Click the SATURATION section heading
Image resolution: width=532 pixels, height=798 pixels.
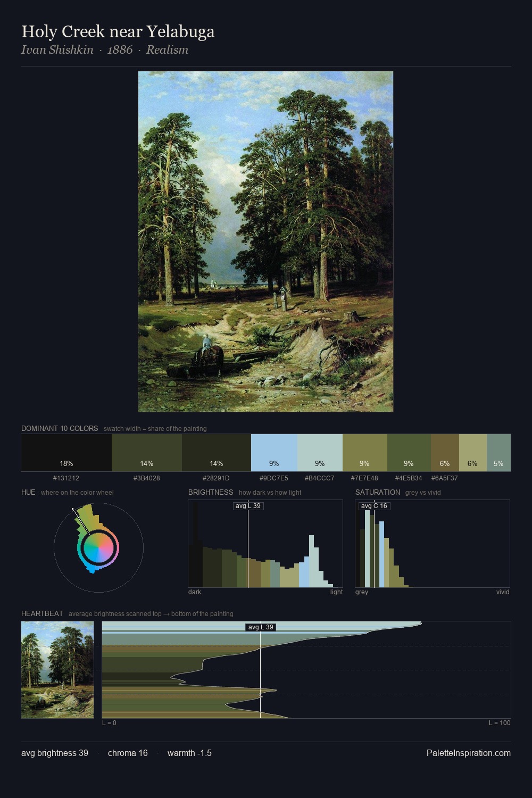378,492
